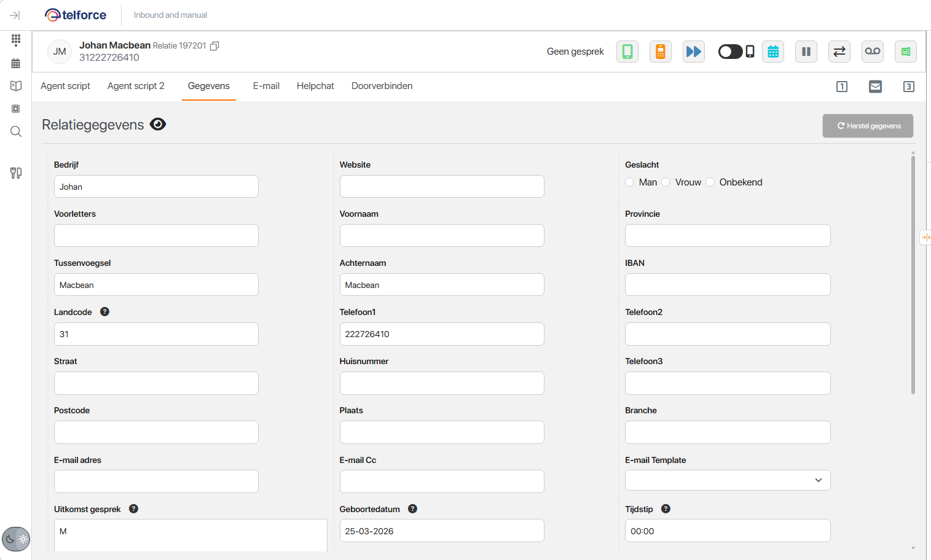This screenshot has width=931, height=560.
Task: Toggle the mobile phone switch
Action: tap(731, 52)
